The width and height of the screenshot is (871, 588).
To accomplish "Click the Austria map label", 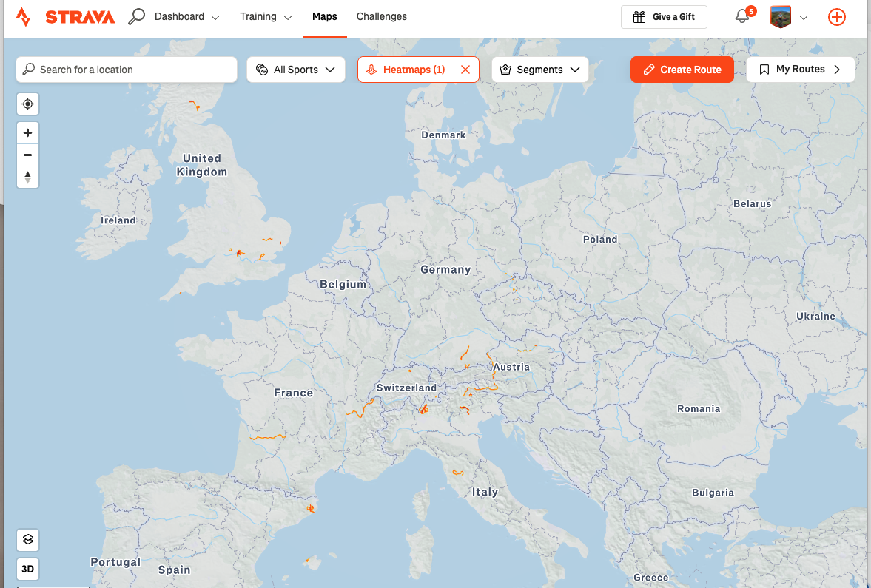I will (511, 367).
